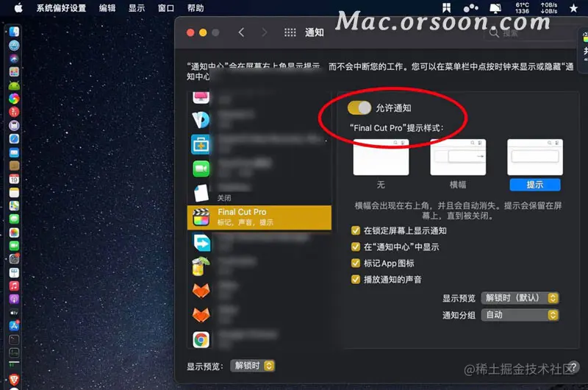Open the 编辑 menu
This screenshot has height=390, width=588.
[x=107, y=8]
